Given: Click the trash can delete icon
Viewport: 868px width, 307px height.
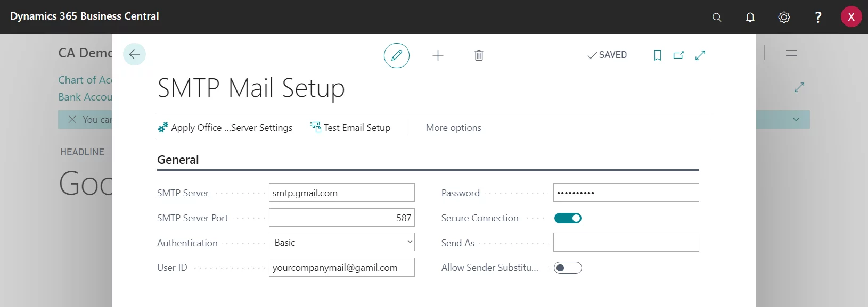Looking at the screenshot, I should [x=479, y=55].
